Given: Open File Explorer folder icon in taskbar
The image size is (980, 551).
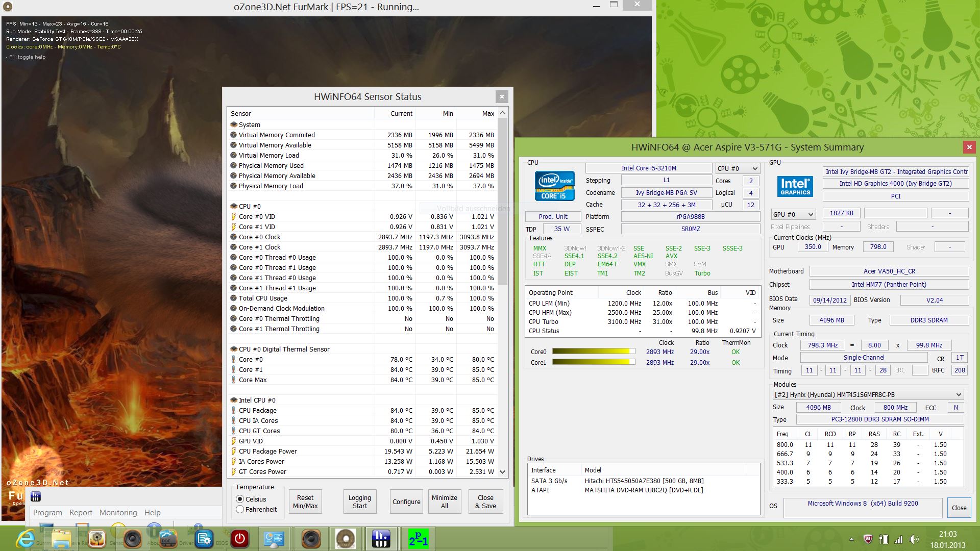Looking at the screenshot, I should tap(61, 539).
